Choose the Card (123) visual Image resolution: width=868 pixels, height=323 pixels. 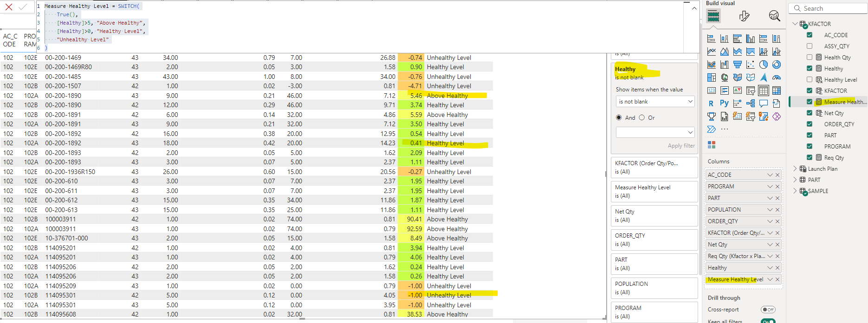[x=711, y=90]
